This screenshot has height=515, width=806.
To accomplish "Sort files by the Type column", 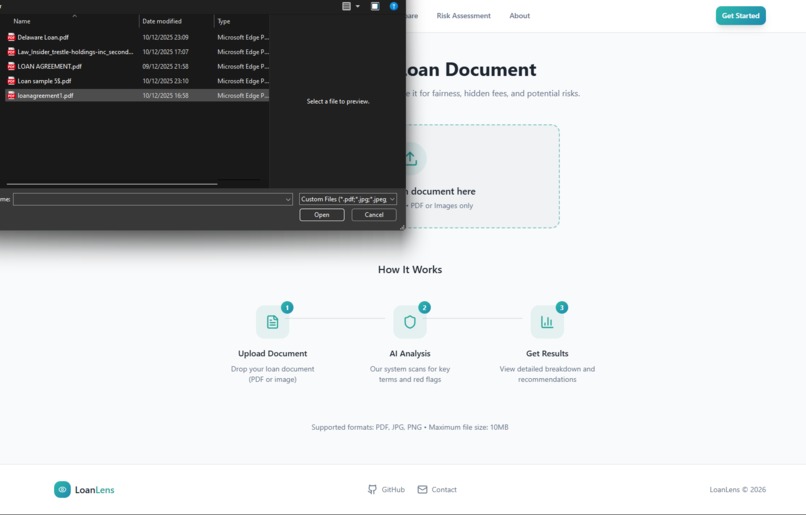I will pyautogui.click(x=224, y=21).
